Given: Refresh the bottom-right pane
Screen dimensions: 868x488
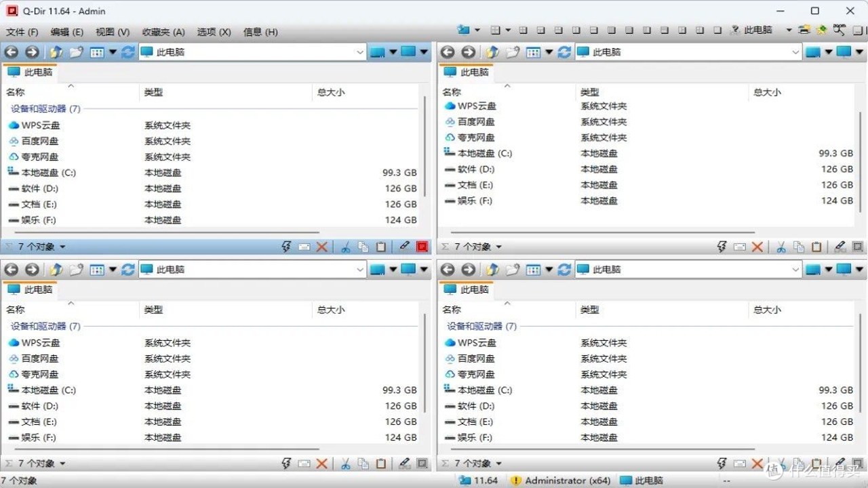Looking at the screenshot, I should coord(564,270).
